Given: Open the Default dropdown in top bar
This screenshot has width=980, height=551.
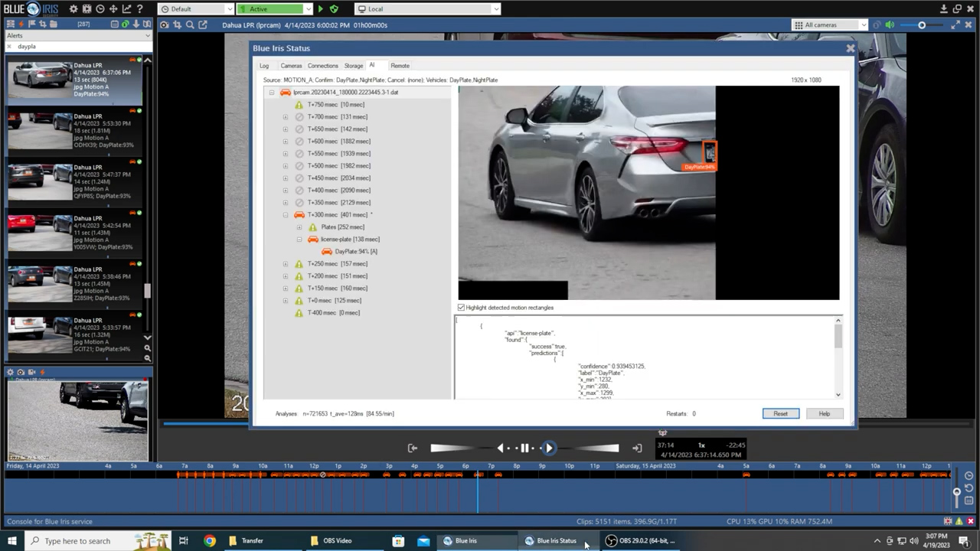Looking at the screenshot, I should pos(196,9).
